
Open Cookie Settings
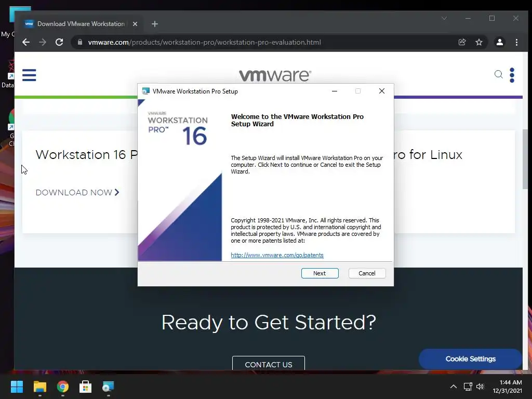(470, 359)
